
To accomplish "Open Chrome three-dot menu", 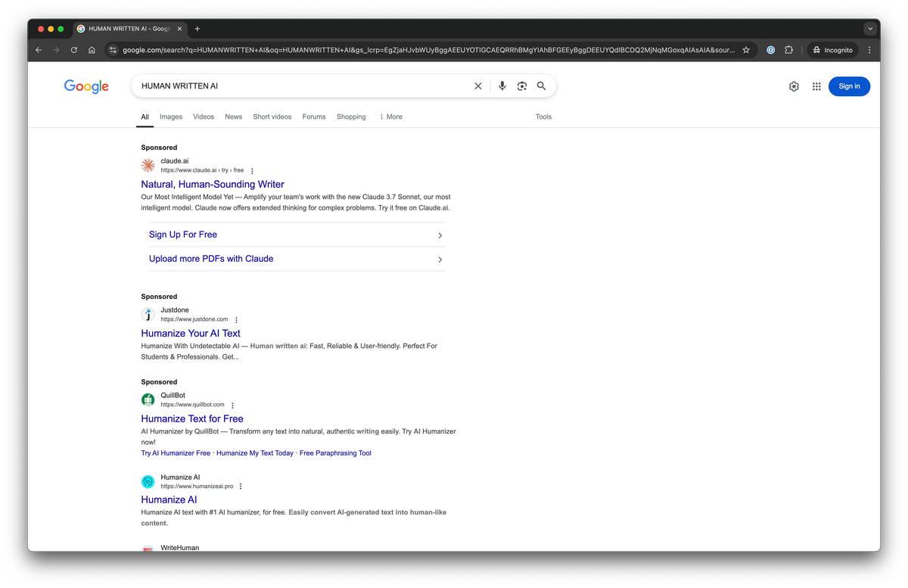I will coord(869,50).
